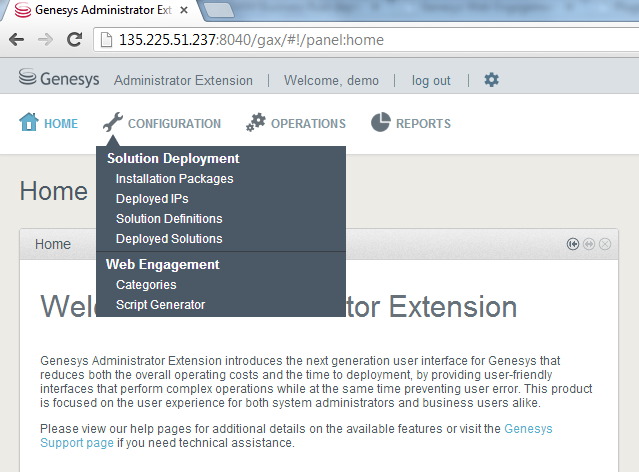639x472 pixels.
Task: Click the Home house icon
Action: pos(29,123)
